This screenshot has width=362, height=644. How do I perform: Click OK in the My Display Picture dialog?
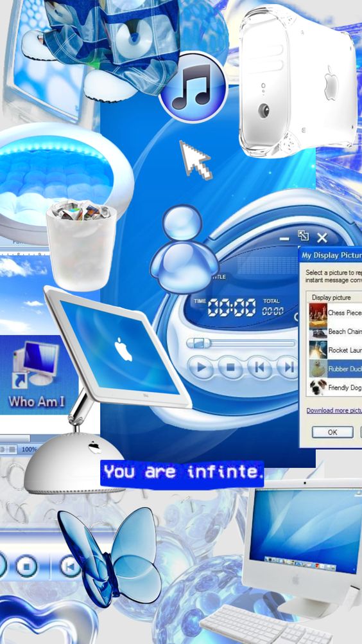tap(332, 432)
